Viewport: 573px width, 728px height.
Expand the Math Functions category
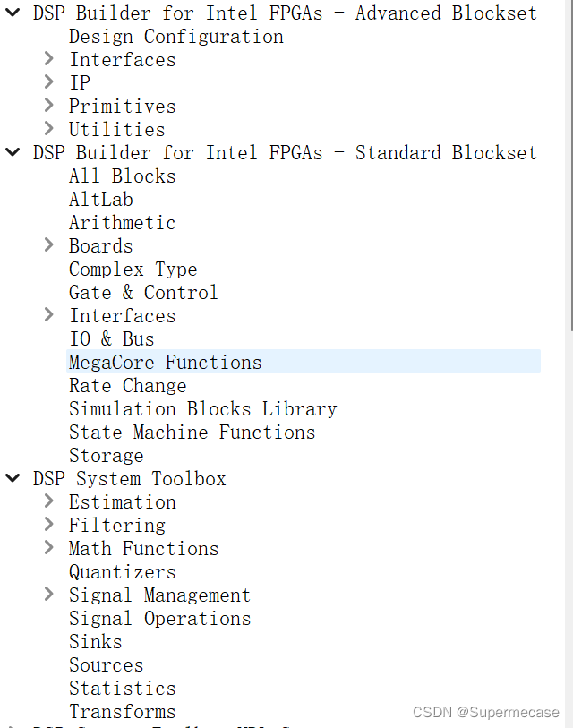coord(49,548)
